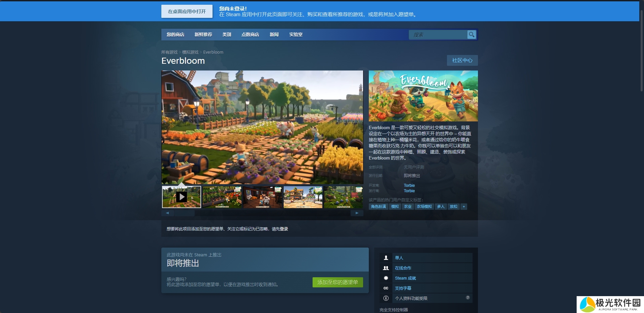Click the magnifying glass search icon

pyautogui.click(x=472, y=34)
